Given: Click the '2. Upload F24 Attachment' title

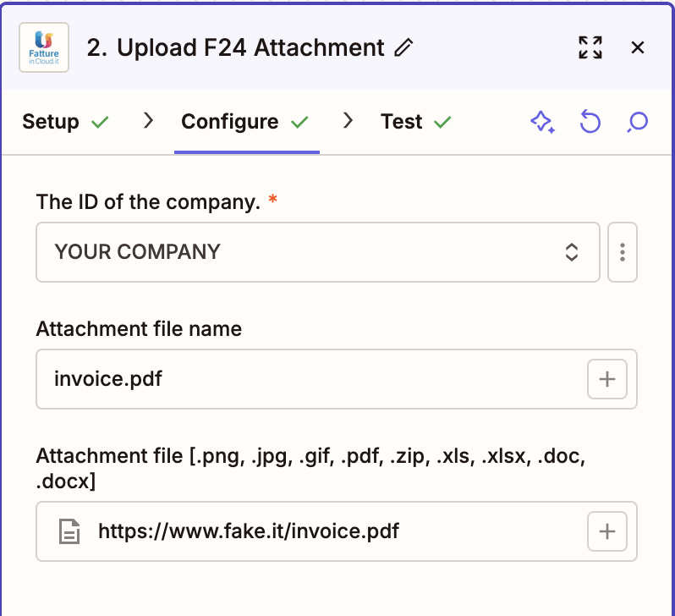Looking at the screenshot, I should tap(235, 47).
